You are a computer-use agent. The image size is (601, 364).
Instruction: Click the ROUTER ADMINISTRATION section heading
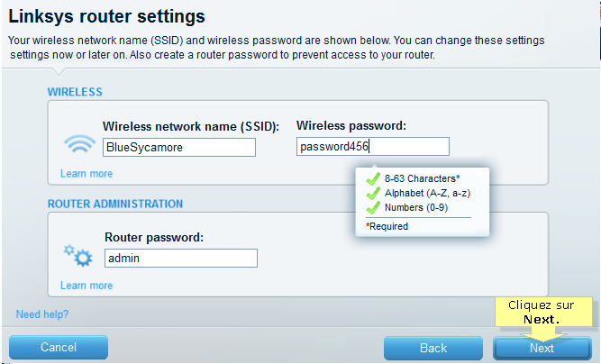115,204
